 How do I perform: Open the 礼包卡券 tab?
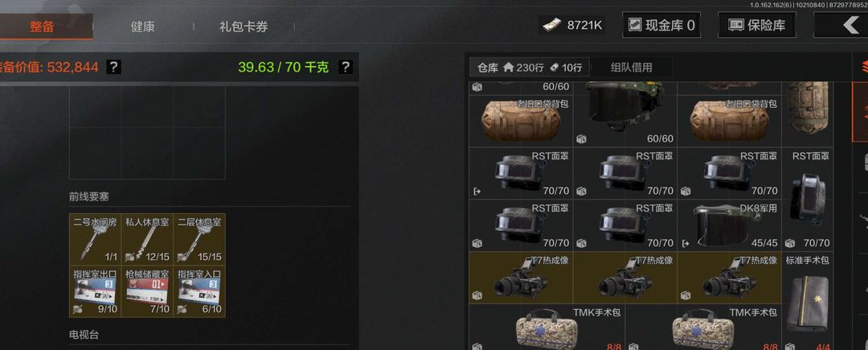244,26
